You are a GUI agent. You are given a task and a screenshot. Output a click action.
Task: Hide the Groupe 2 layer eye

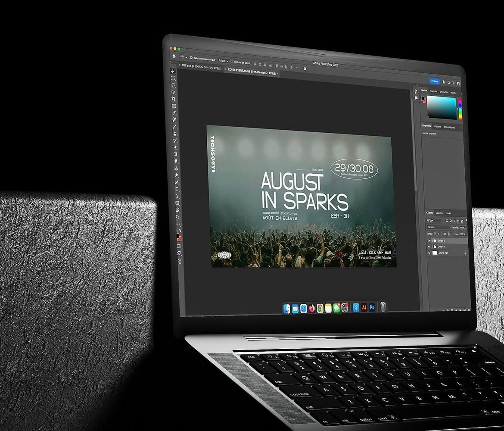pos(429,240)
